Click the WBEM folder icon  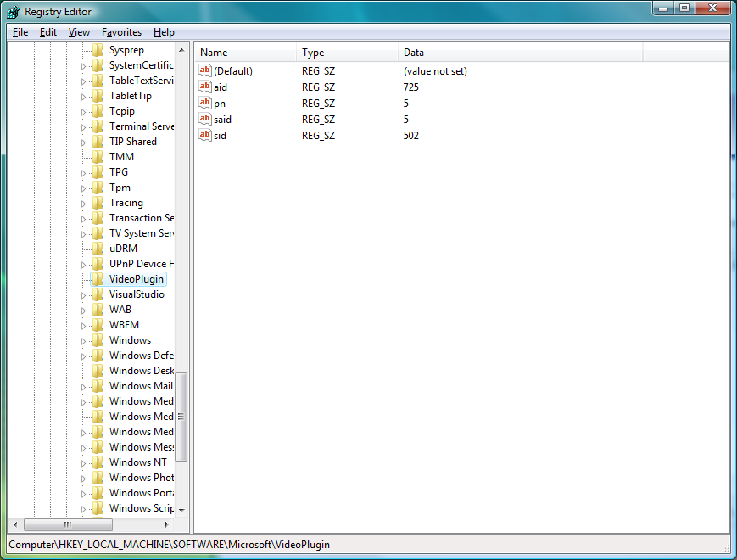[98, 325]
